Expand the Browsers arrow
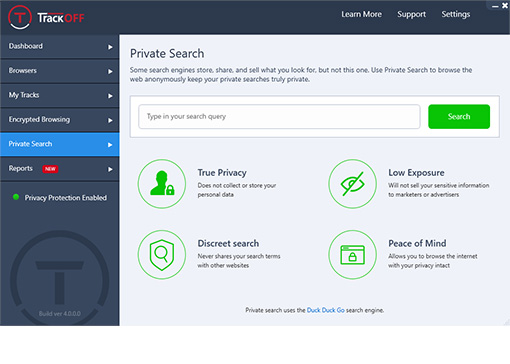The image size is (510, 364). [x=110, y=72]
